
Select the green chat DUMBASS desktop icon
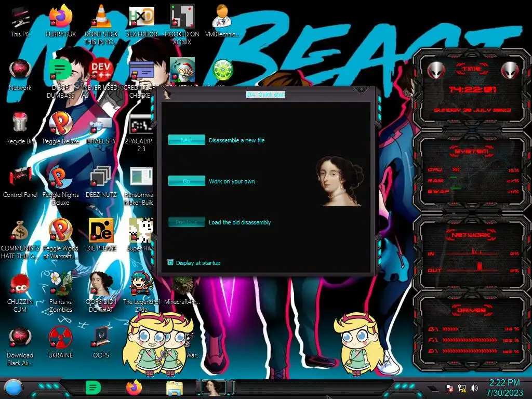pyautogui.click(x=61, y=78)
